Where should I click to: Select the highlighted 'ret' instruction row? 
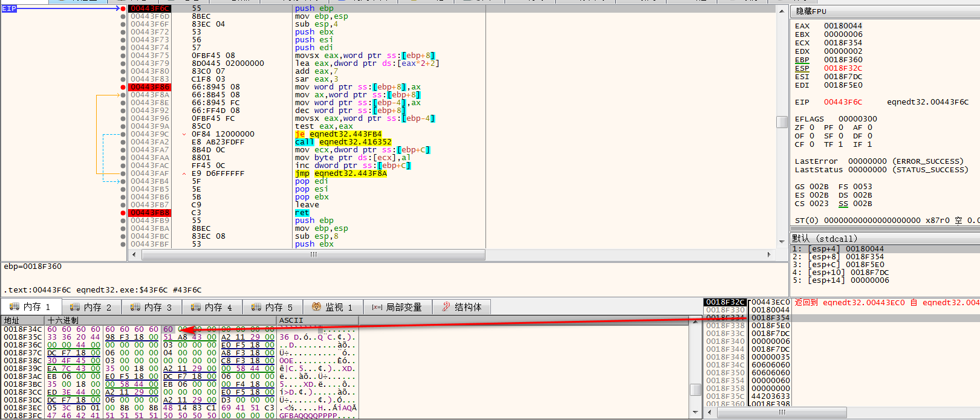(x=302, y=213)
